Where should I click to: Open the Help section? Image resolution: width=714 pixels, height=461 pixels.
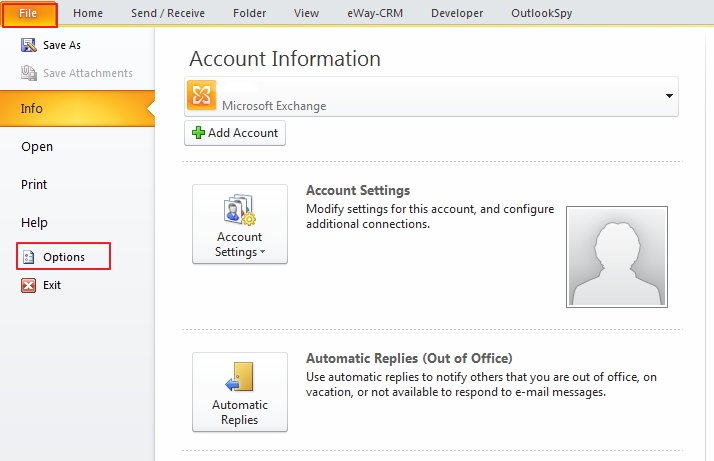point(34,223)
